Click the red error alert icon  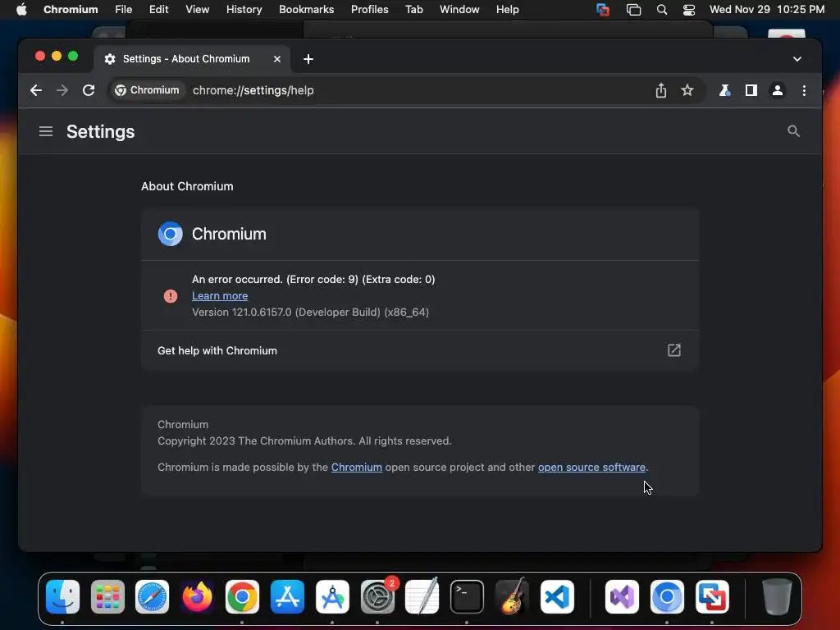point(171,295)
